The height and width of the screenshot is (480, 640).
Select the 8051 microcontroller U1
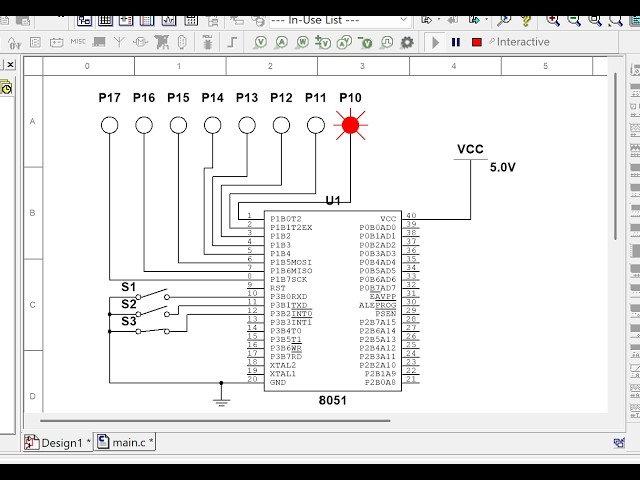pos(333,301)
